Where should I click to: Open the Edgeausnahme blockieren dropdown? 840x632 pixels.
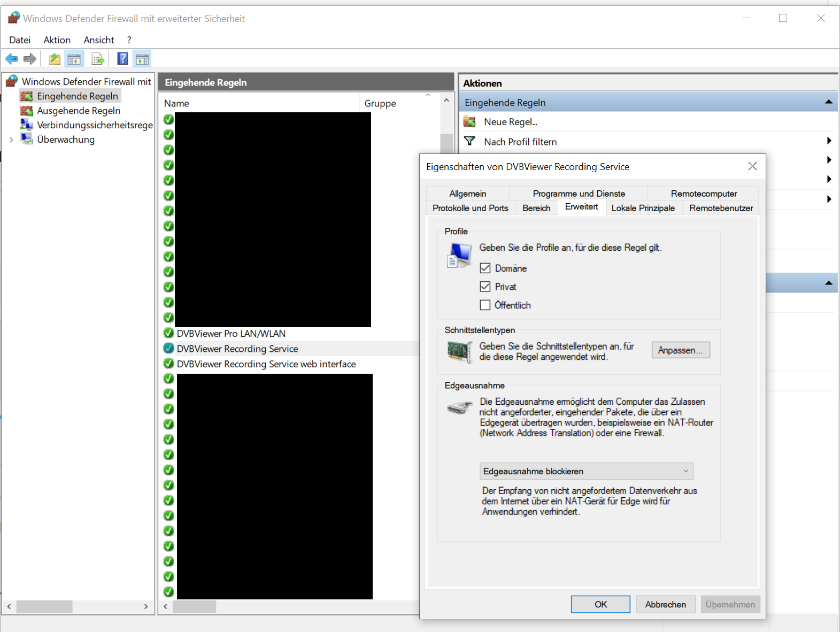tap(587, 471)
